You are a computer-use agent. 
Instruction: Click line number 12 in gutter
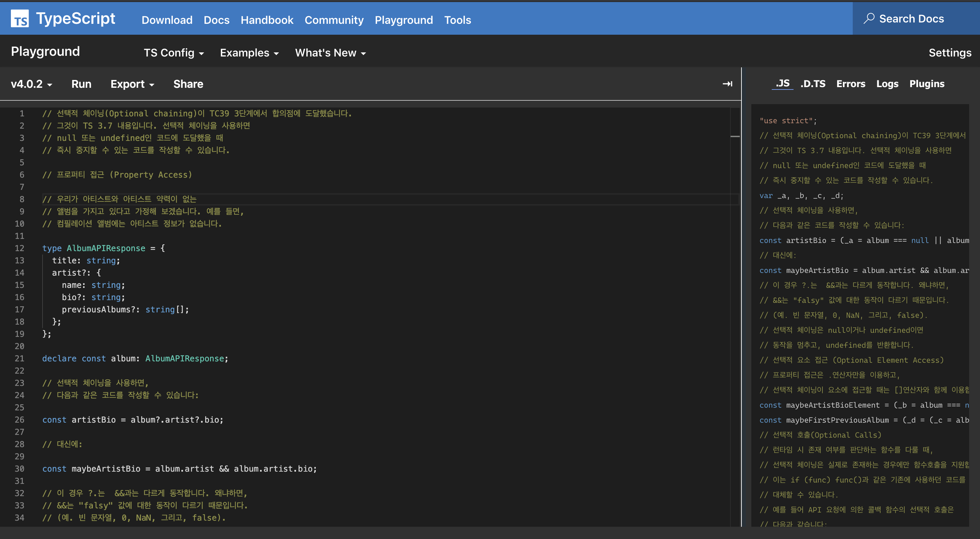[19, 248]
